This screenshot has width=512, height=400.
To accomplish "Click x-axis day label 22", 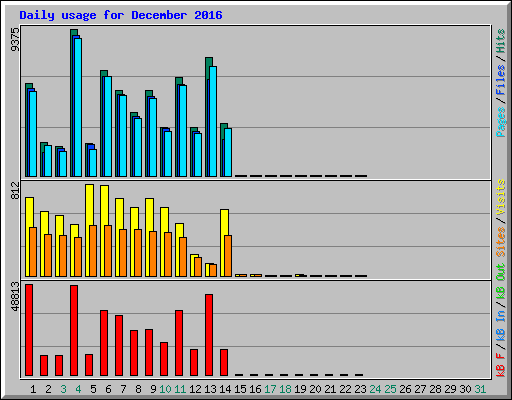I will tap(345, 389).
